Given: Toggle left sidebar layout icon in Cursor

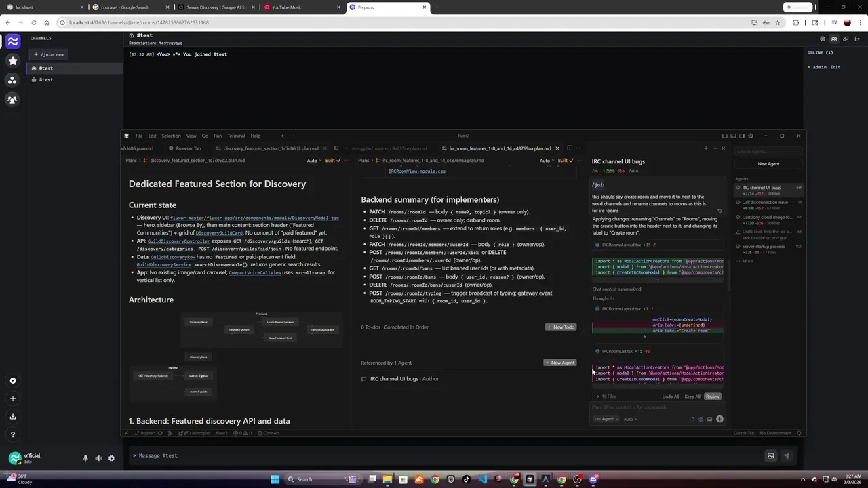Looking at the screenshot, I should 724,136.
